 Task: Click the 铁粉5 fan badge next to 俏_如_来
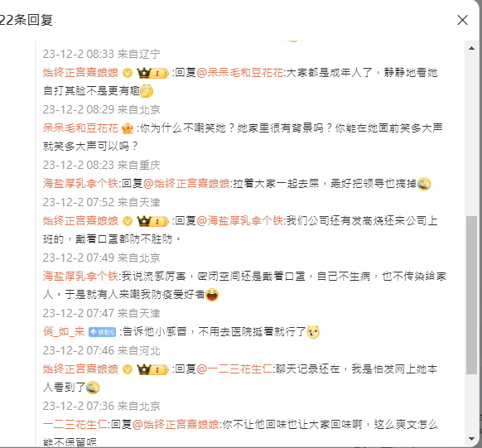pyautogui.click(x=102, y=332)
